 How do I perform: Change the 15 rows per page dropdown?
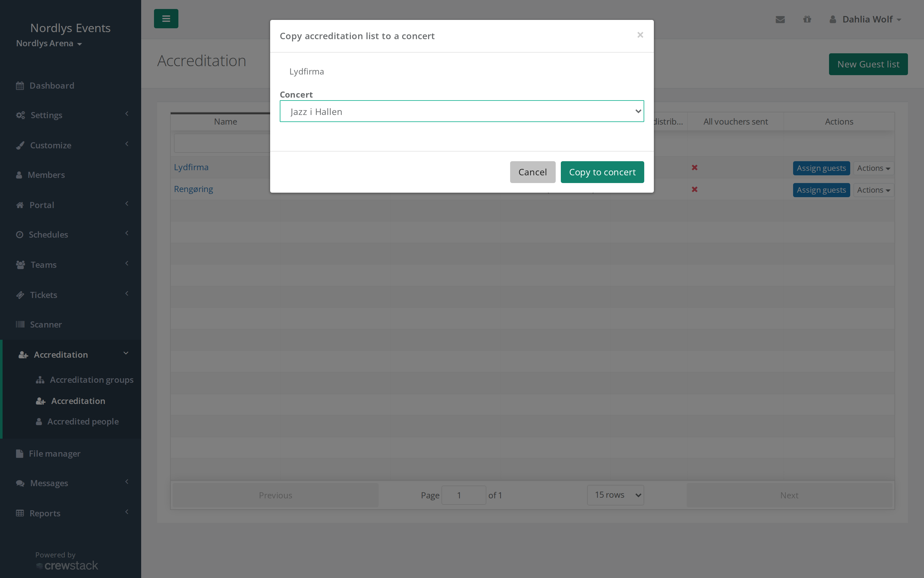615,495
